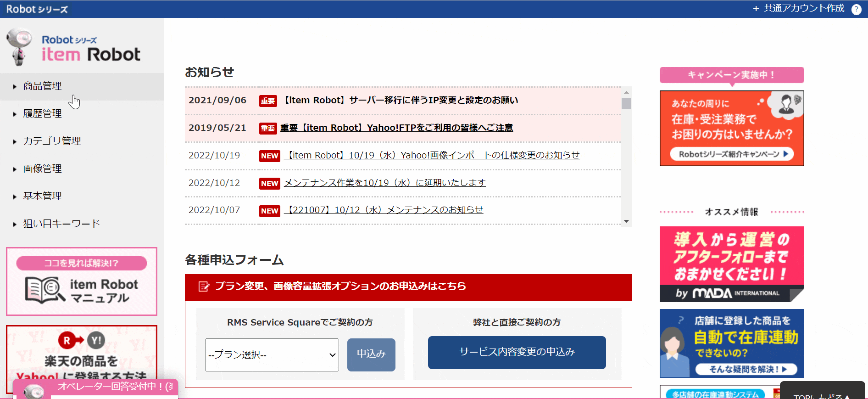Select 基本管理 in the sidebar

tap(42, 197)
